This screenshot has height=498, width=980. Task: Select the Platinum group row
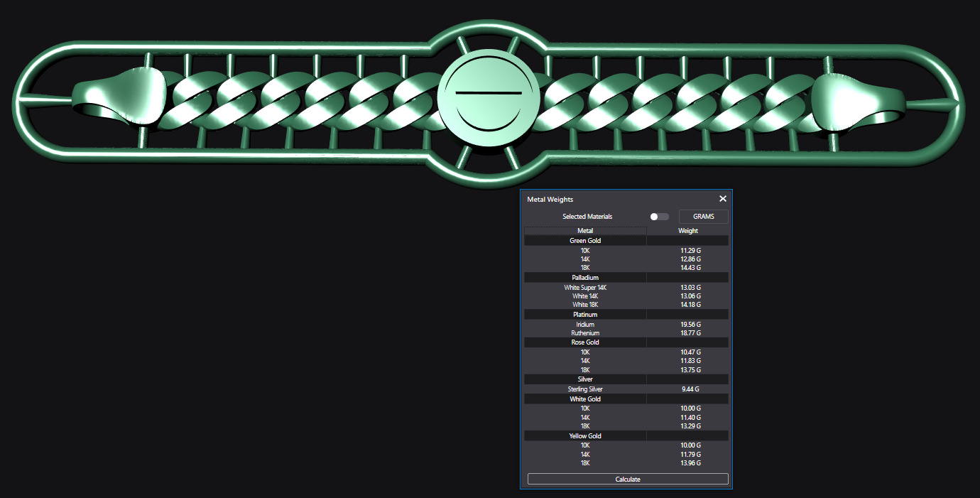pos(626,314)
